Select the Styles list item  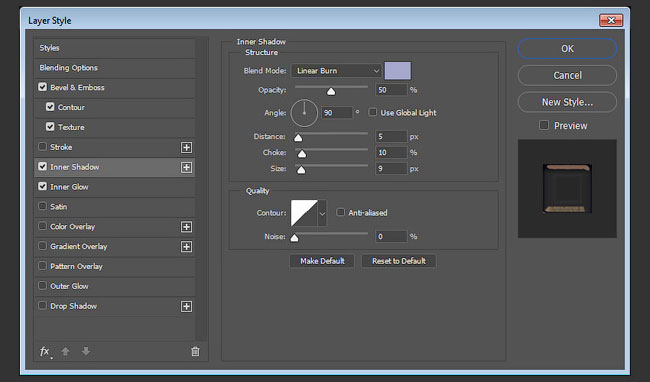(114, 48)
